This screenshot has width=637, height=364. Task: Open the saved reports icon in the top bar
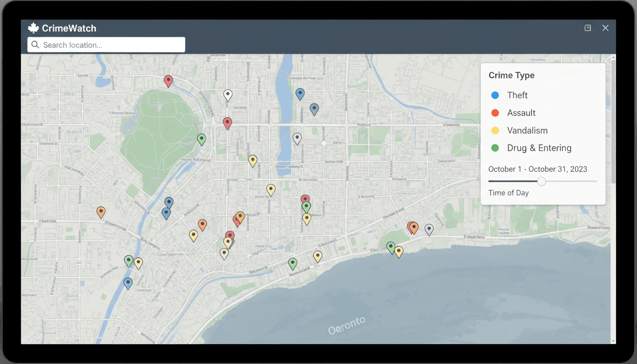pyautogui.click(x=588, y=28)
